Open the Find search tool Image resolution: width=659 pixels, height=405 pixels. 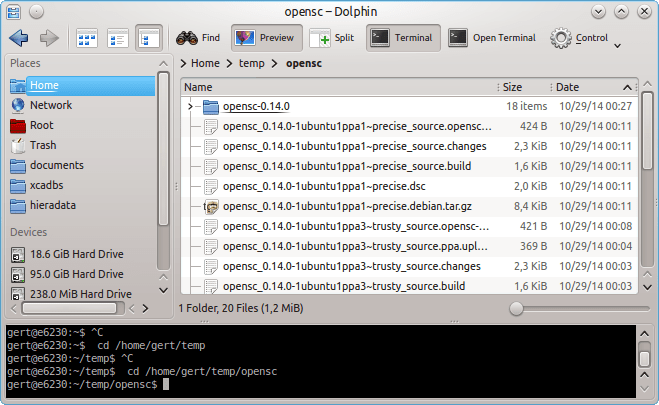click(198, 38)
